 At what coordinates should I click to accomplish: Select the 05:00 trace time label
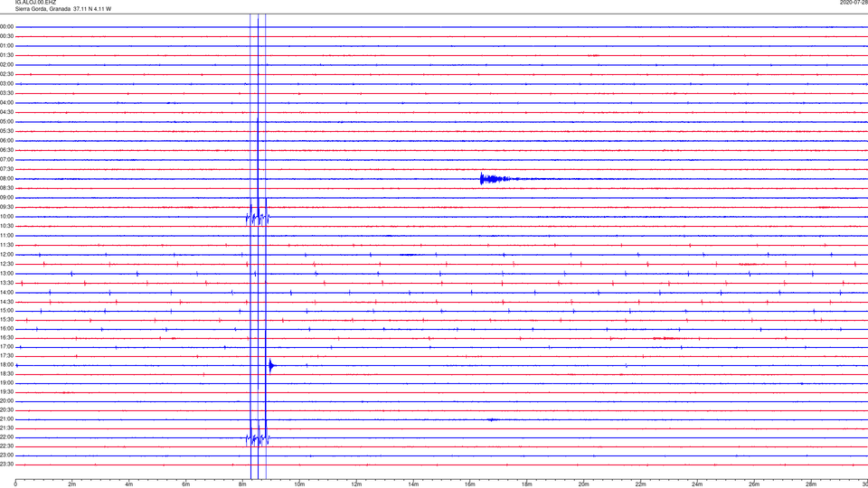(x=7, y=121)
